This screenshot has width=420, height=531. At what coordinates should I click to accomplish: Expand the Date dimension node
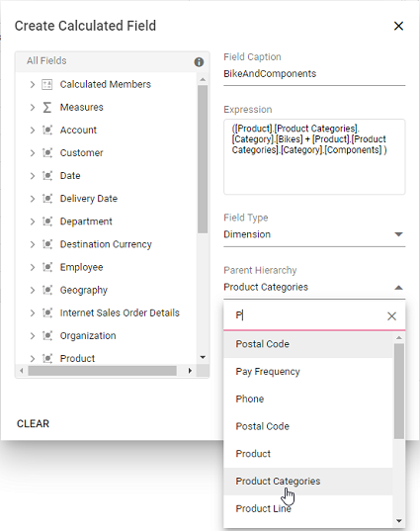(33, 176)
